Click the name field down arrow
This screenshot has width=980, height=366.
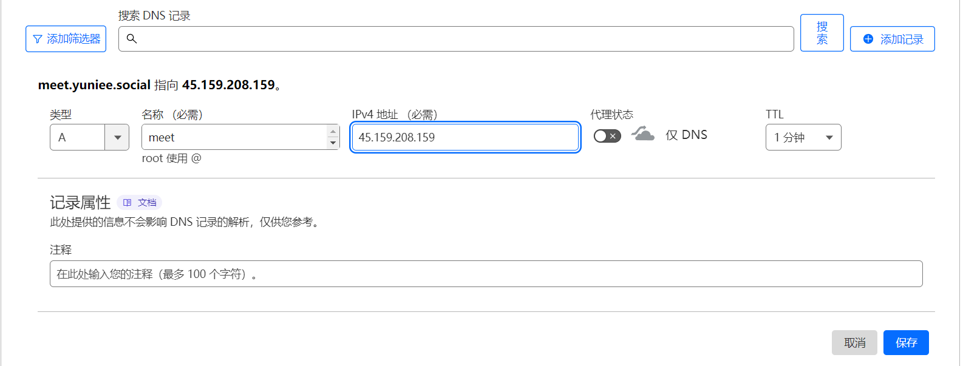click(333, 143)
